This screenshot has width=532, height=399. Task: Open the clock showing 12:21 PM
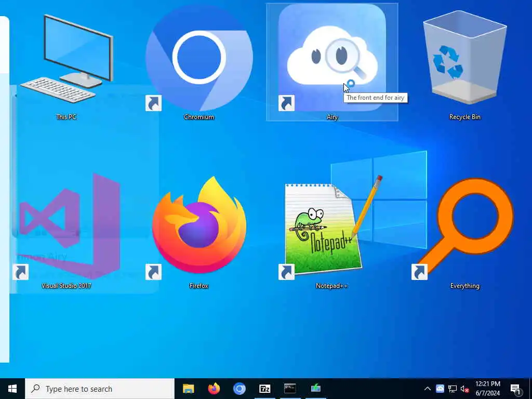487,389
